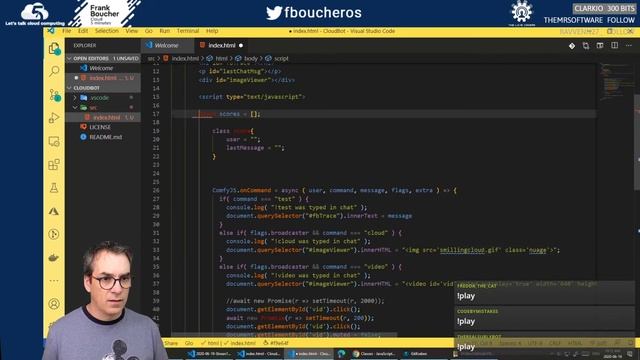Collapse the CLOUDBOT folder section

103,88
